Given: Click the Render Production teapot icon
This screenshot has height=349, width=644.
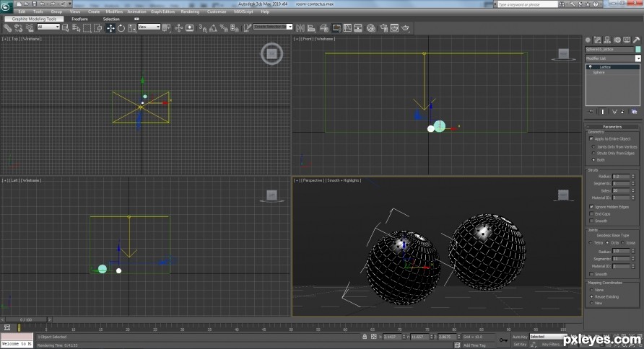Looking at the screenshot, I should point(405,28).
